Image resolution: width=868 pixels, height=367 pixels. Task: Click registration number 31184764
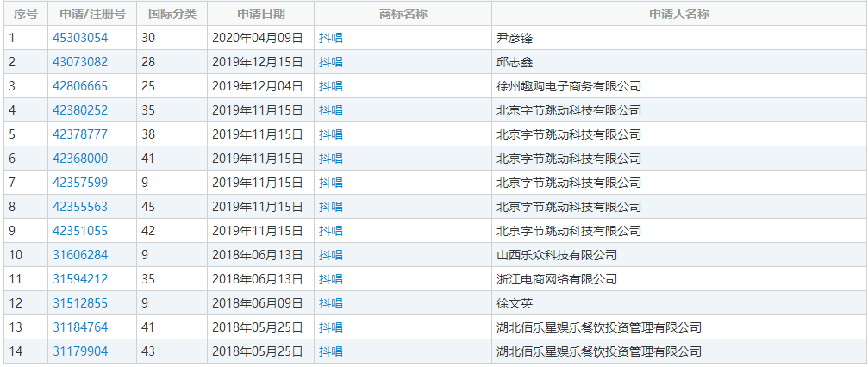point(80,327)
